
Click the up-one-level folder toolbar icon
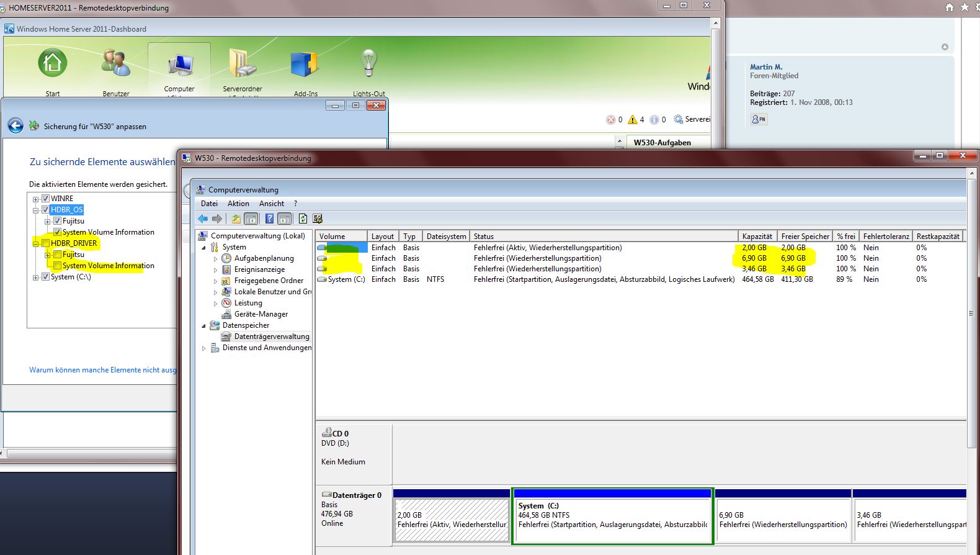(236, 219)
